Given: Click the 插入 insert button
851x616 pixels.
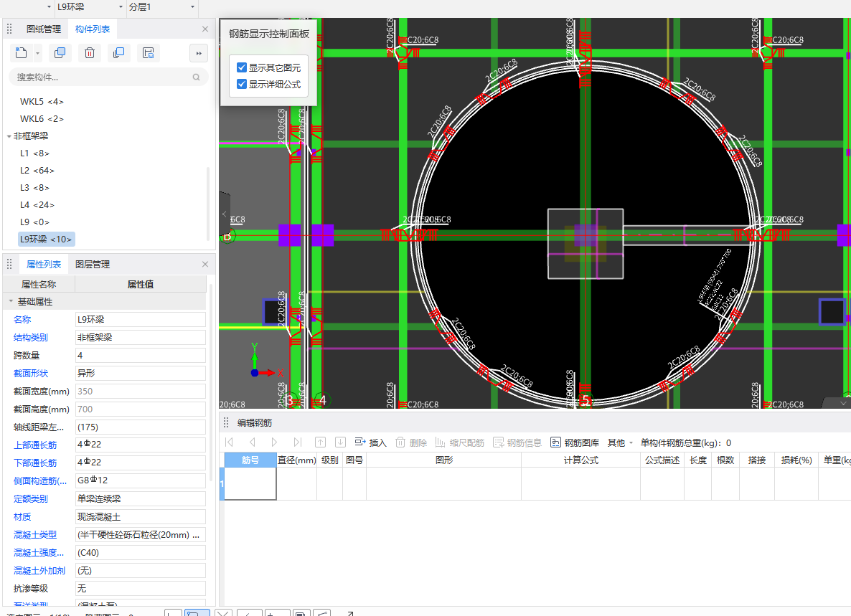Looking at the screenshot, I should (x=371, y=442).
